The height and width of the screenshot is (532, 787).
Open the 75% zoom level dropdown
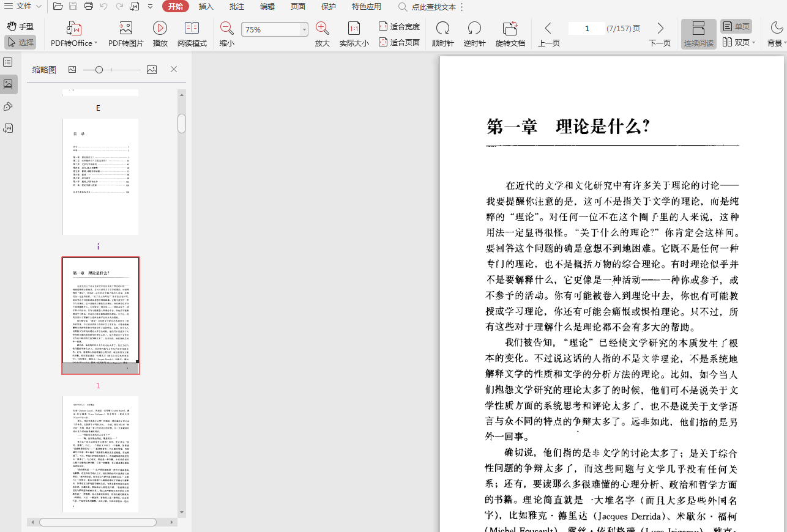click(304, 29)
